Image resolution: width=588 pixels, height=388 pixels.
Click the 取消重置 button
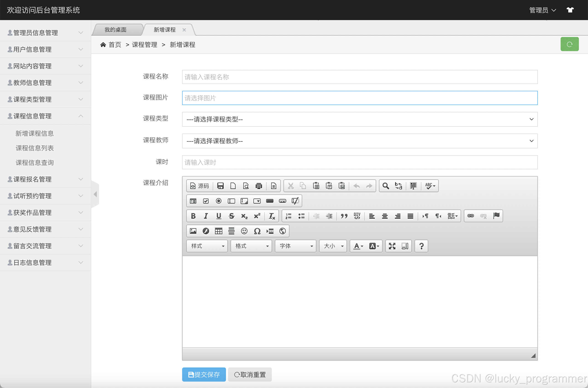[x=250, y=375]
